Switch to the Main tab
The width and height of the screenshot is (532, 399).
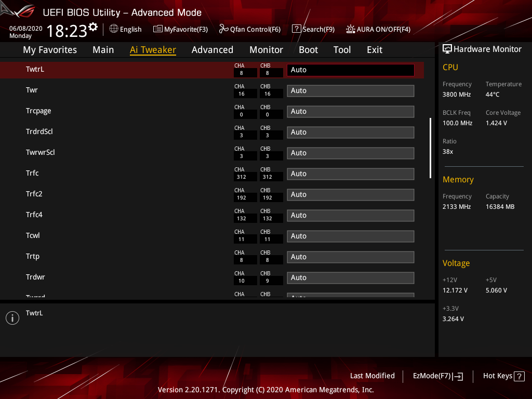pyautogui.click(x=103, y=49)
